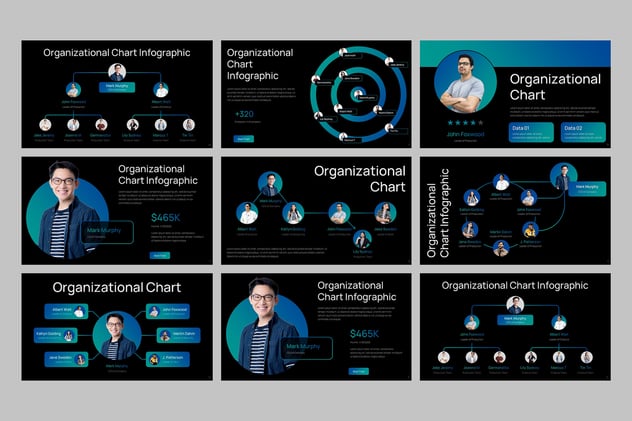Viewport: 632px width, 421px height.
Task: Open the Data 02 card
Action: point(581,131)
